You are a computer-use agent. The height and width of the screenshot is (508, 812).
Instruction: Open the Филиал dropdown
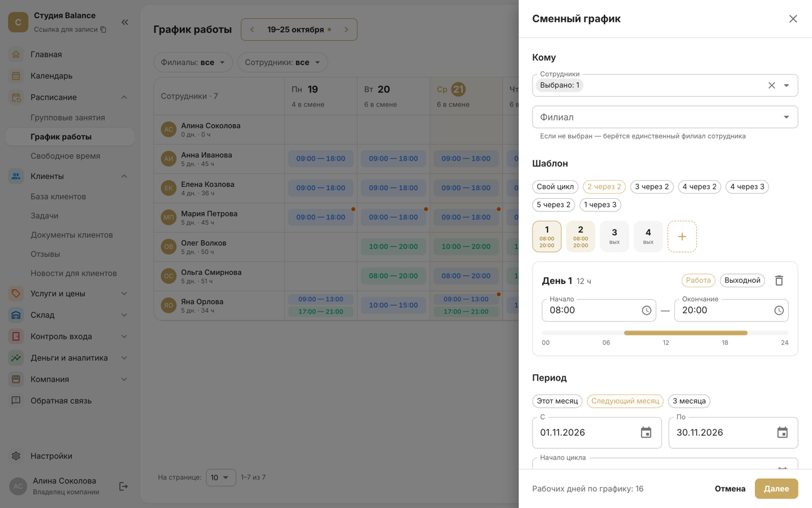click(665, 117)
